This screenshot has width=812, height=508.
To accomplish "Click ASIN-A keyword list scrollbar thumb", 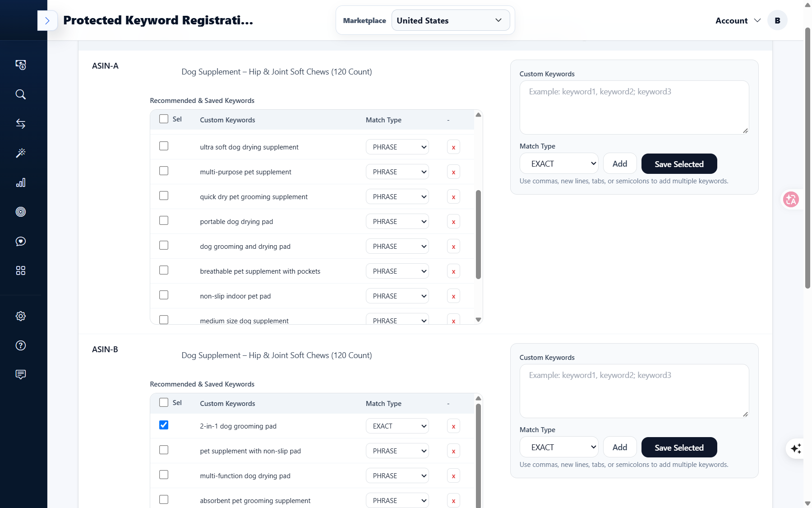I will click(478, 234).
